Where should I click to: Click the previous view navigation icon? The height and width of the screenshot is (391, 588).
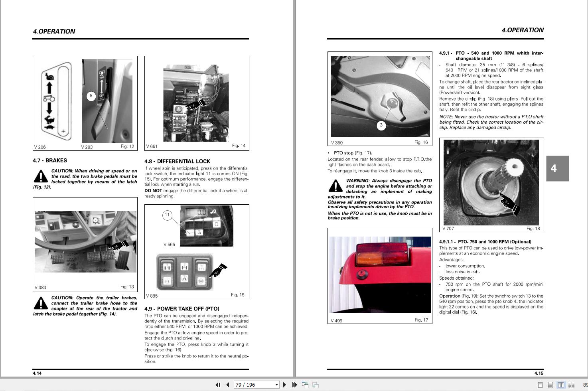point(305,385)
